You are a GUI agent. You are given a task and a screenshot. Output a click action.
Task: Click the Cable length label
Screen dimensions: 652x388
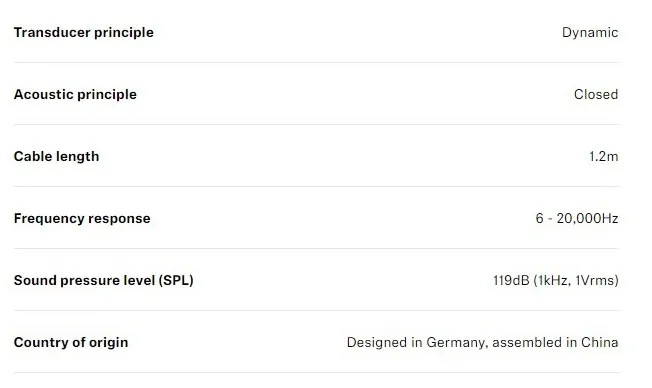(57, 156)
